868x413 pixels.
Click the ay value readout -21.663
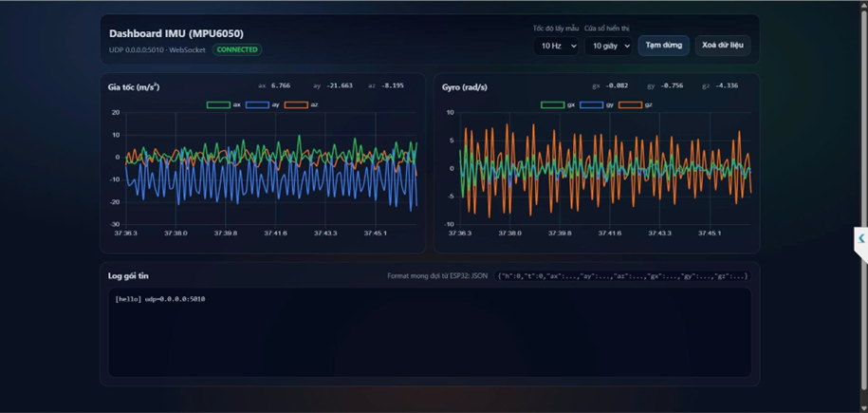(x=340, y=86)
